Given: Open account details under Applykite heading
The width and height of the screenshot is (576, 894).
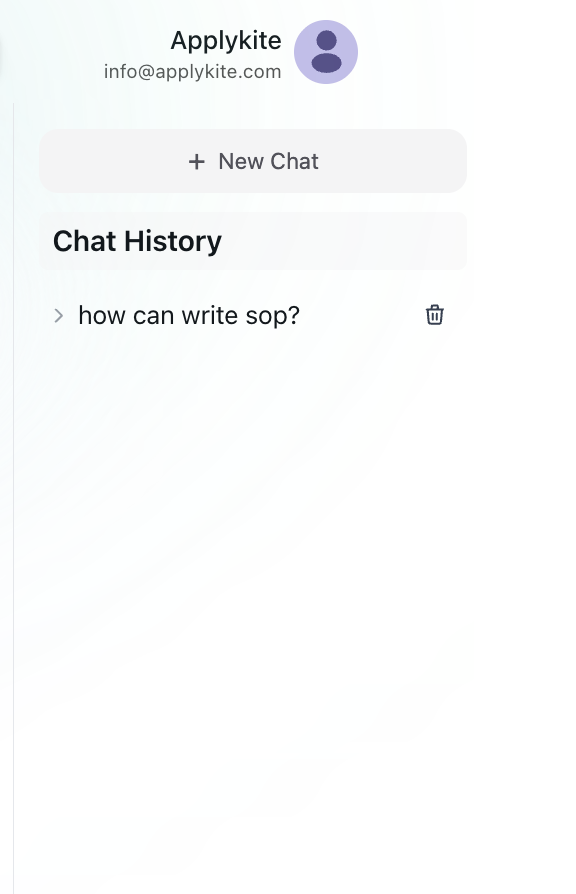Looking at the screenshot, I should click(x=193, y=72).
